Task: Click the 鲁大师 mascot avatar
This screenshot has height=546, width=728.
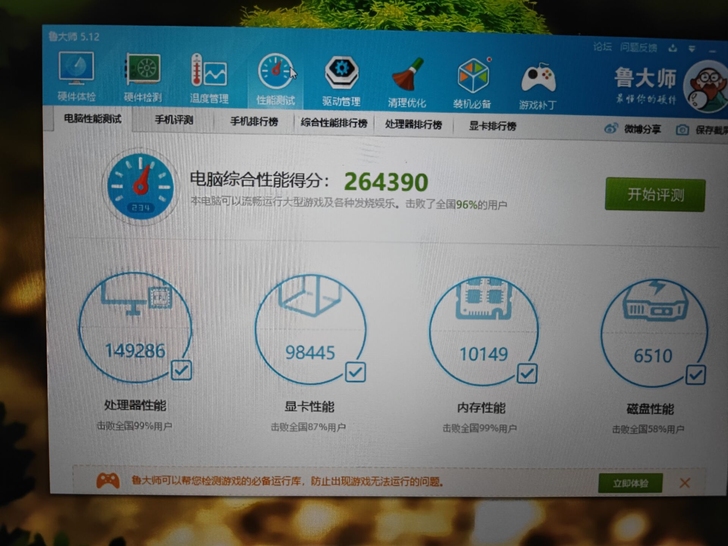Action: click(x=706, y=87)
